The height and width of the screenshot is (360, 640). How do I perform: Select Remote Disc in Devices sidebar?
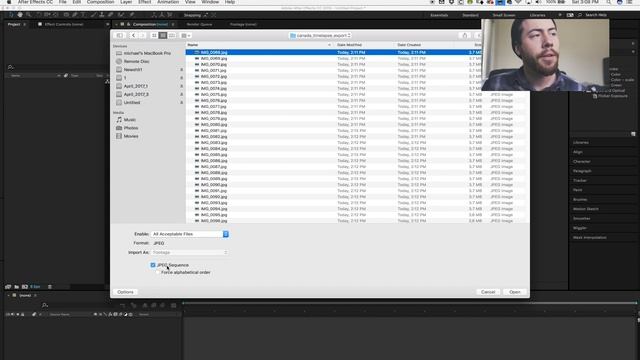(136, 61)
